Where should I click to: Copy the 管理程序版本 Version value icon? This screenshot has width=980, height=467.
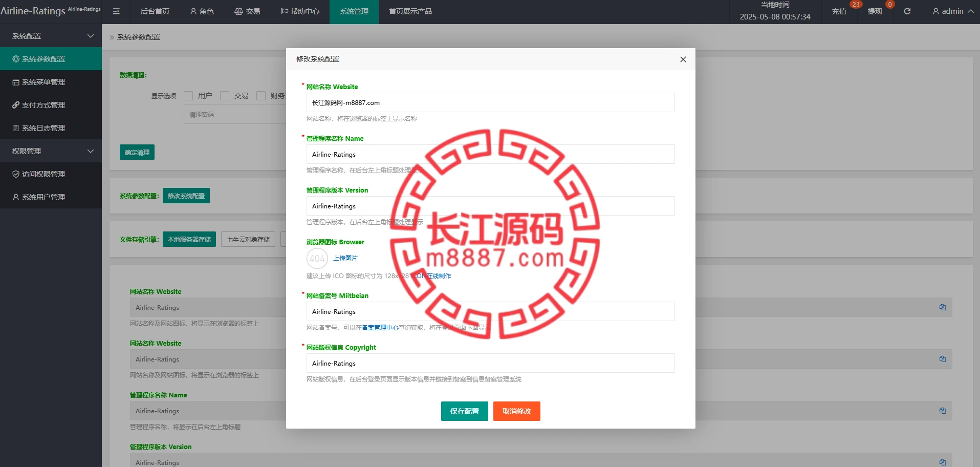click(x=943, y=462)
